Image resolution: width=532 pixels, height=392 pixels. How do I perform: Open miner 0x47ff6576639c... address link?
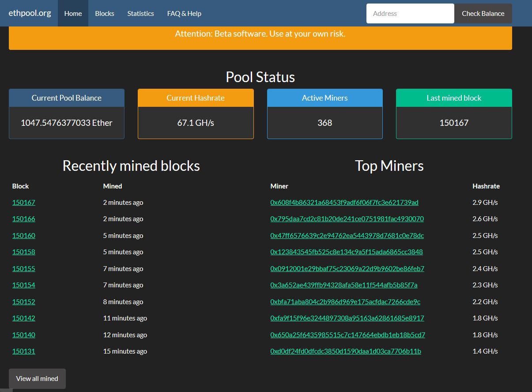(347, 236)
